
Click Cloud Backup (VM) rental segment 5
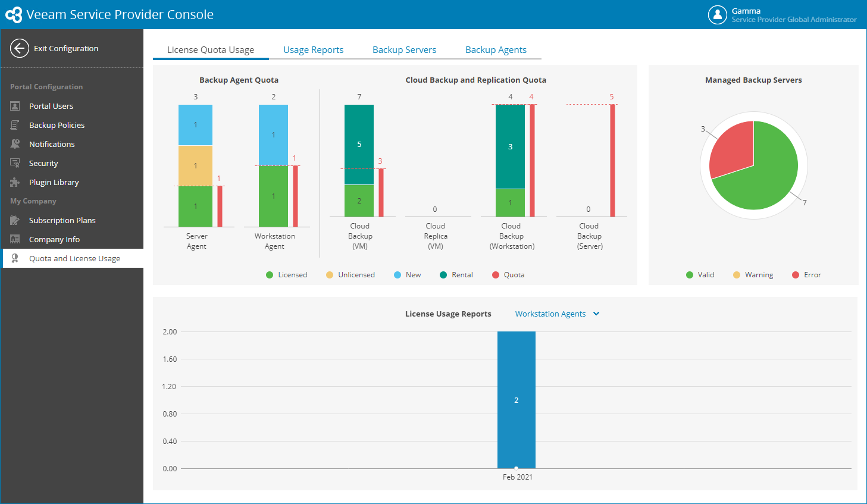click(x=359, y=145)
